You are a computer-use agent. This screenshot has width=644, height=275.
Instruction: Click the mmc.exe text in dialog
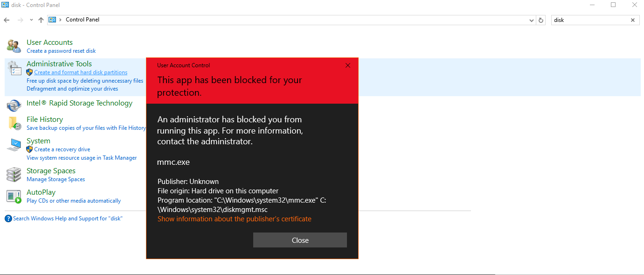[173, 162]
